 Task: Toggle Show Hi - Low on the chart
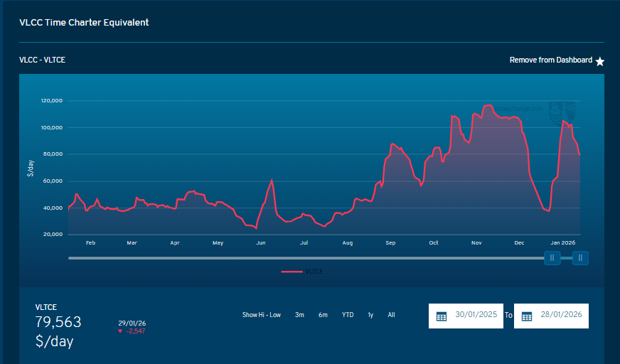(x=261, y=315)
